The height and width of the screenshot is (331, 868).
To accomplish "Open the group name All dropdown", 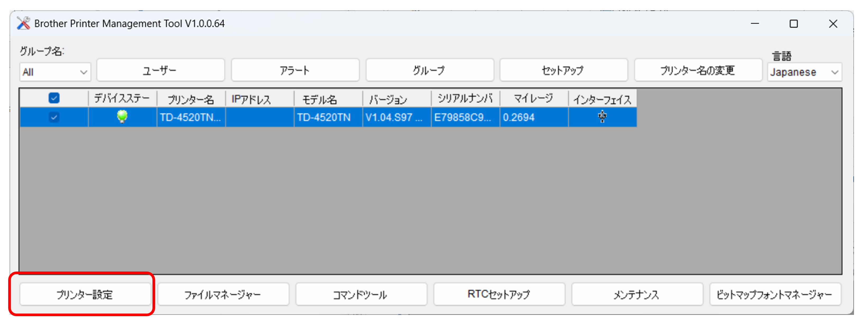I will tap(55, 72).
